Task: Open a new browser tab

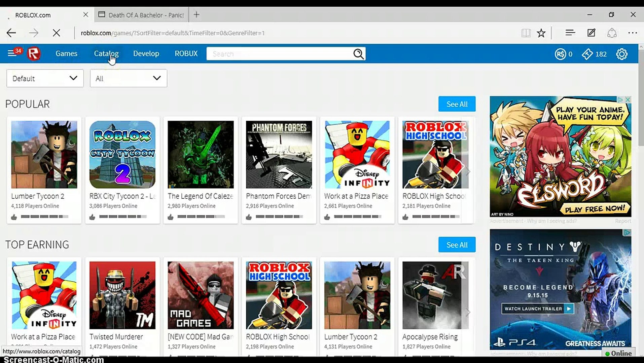Action: point(196,15)
